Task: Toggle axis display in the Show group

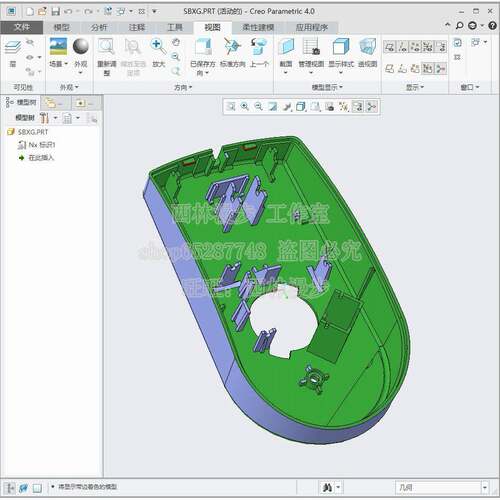Action: point(403,47)
